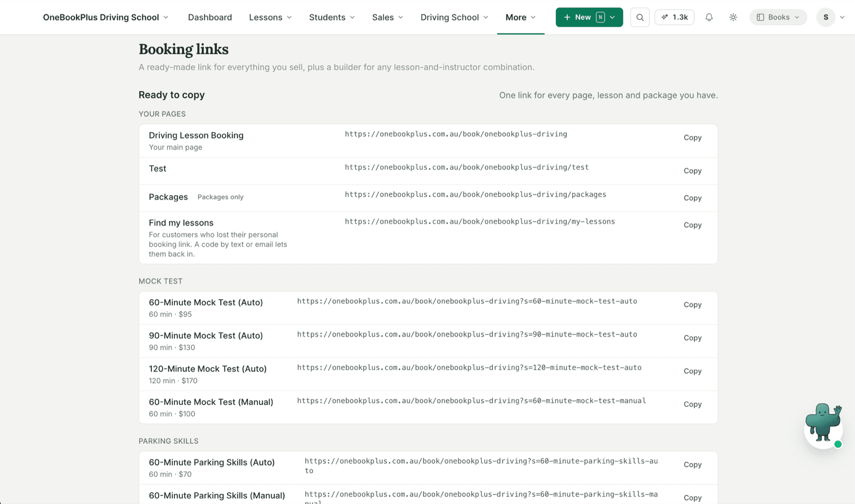Screen dimensions: 855x504
Task: Toggle the light/dark theme sun icon
Action: click(733, 17)
